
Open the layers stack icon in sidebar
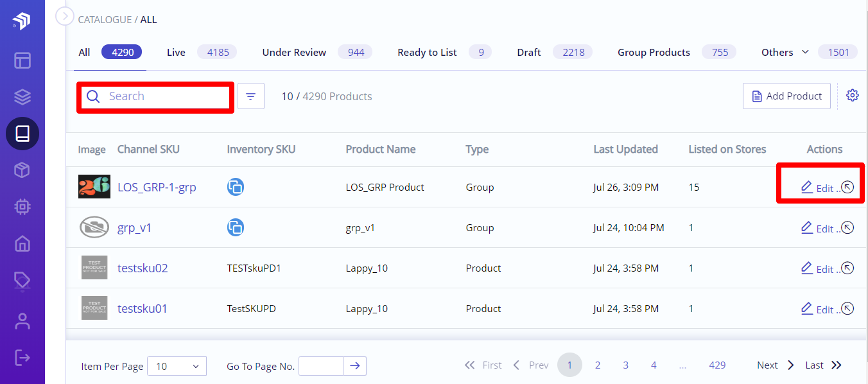22,97
